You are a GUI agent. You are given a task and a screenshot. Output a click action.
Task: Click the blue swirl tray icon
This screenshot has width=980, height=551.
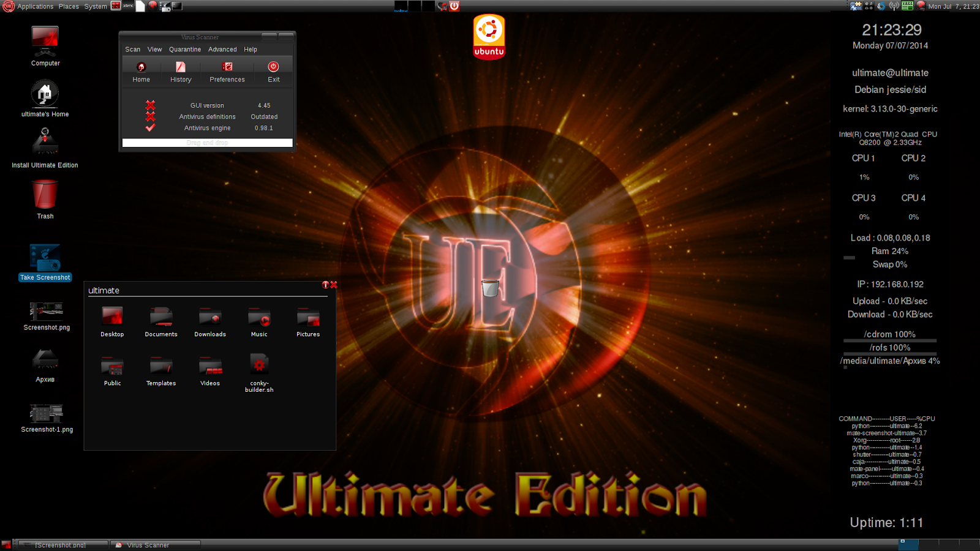881,6
